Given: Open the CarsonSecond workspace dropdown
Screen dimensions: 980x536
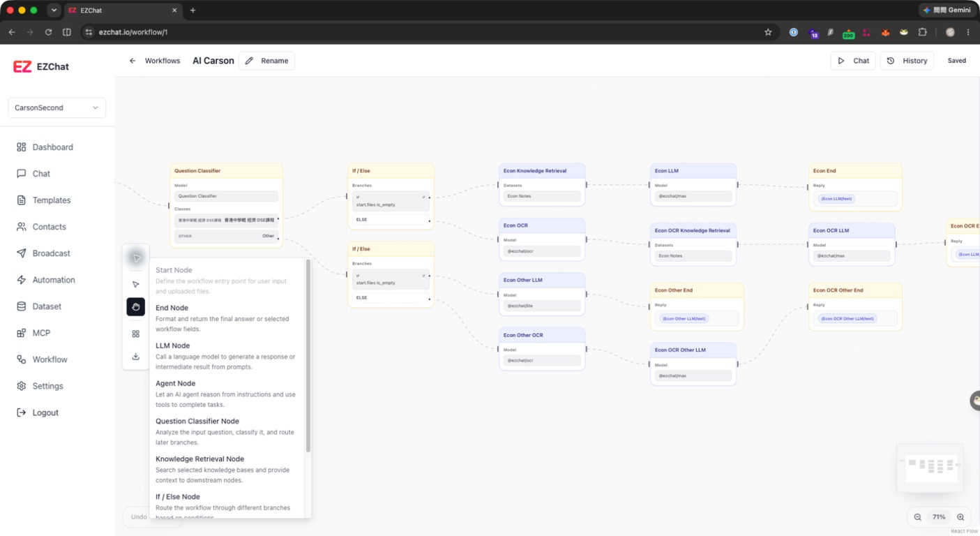Looking at the screenshot, I should click(57, 107).
